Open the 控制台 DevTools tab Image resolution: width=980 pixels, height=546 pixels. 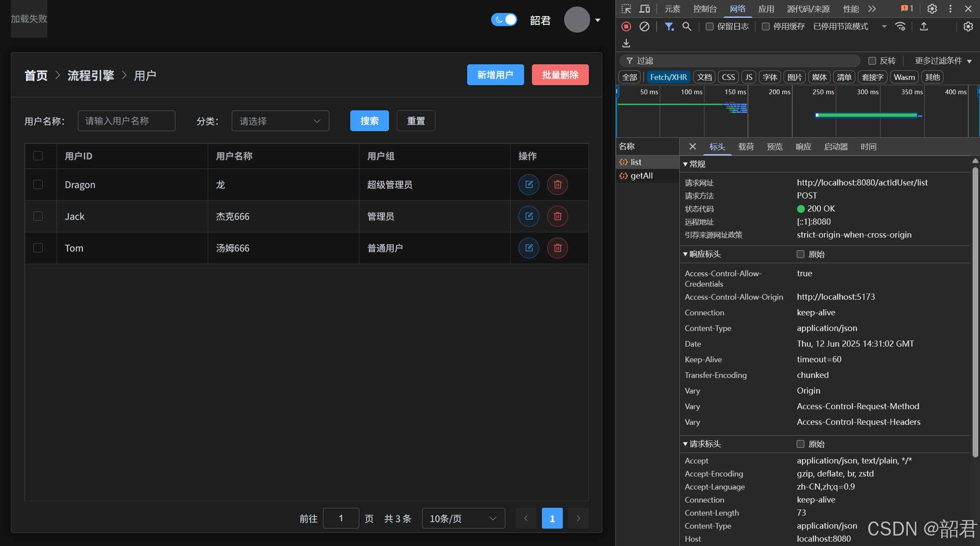[x=704, y=9]
